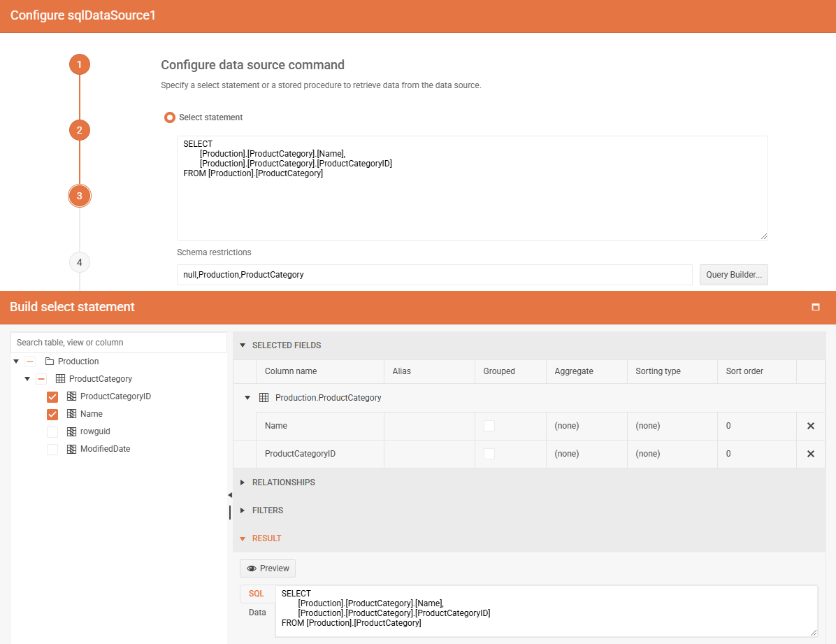Switch to the Data tab in the Result section
This screenshot has width=836, height=644.
pyautogui.click(x=257, y=612)
